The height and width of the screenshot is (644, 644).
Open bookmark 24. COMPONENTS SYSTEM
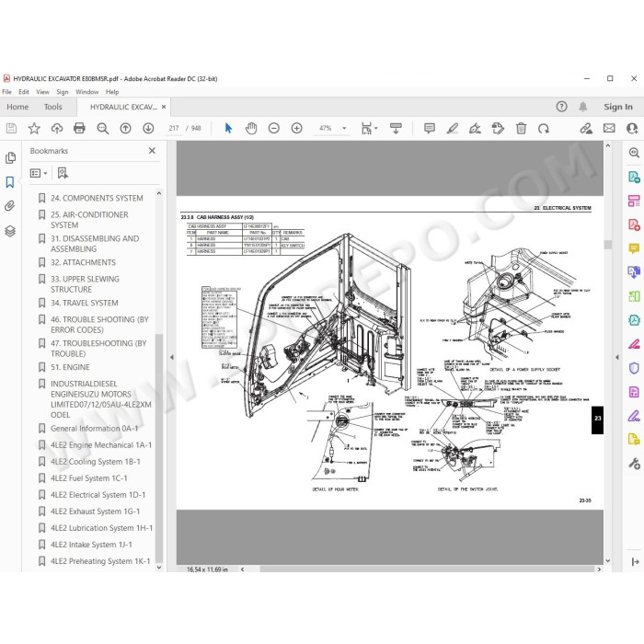tap(97, 198)
